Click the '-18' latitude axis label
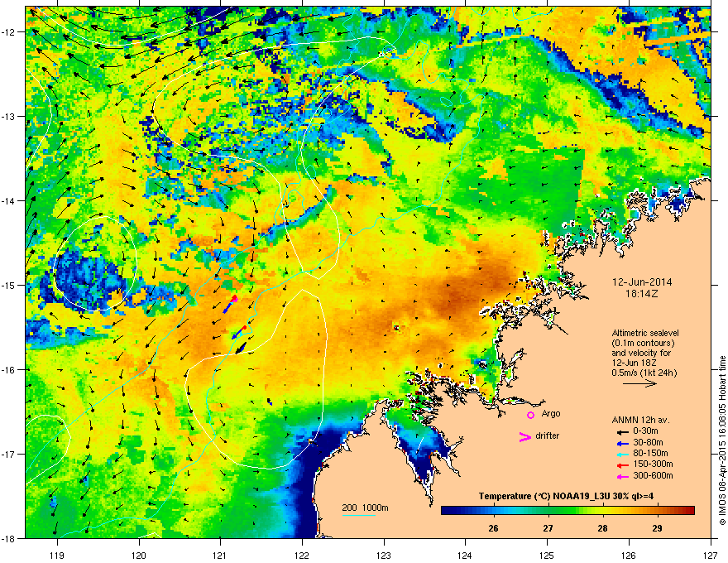The width and height of the screenshot is (728, 563). click(x=8, y=538)
